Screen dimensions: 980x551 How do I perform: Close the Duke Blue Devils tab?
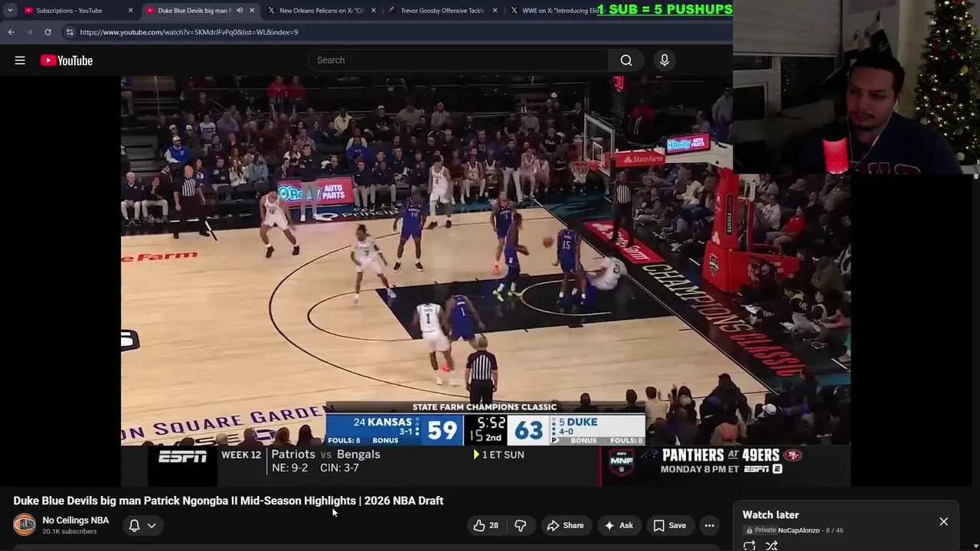coord(252,11)
